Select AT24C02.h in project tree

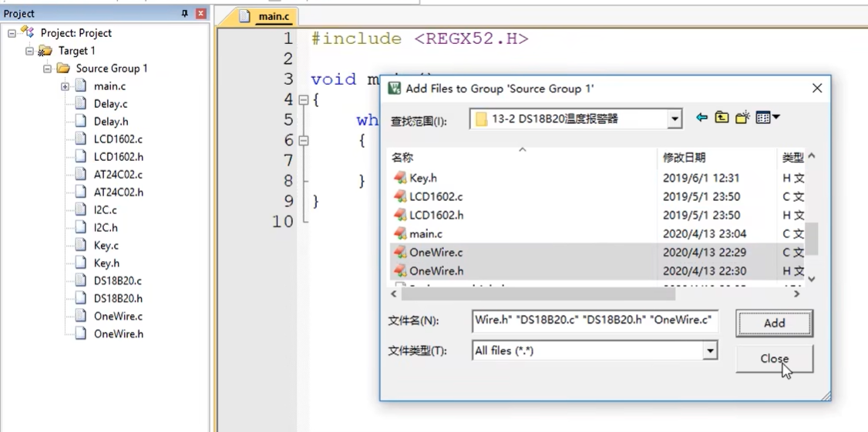pyautogui.click(x=119, y=193)
